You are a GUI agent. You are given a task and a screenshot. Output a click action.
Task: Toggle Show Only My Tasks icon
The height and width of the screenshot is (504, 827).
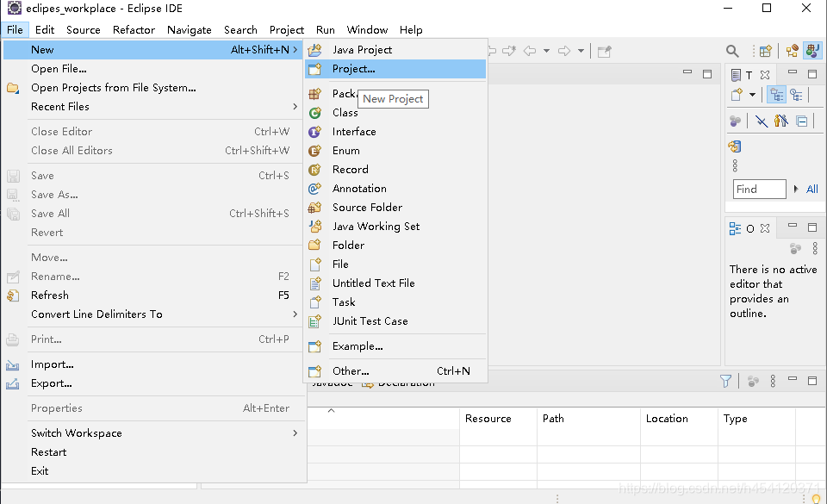coord(781,121)
